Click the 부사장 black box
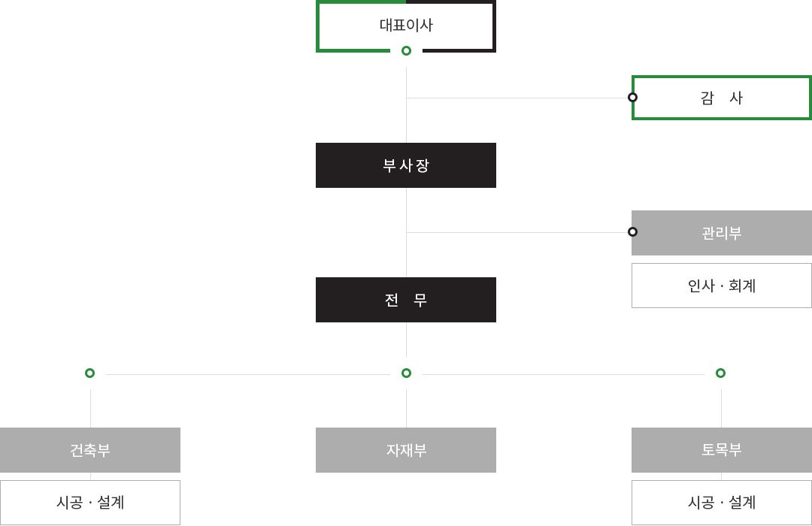Viewport: 812px width, 526px height. [406, 165]
